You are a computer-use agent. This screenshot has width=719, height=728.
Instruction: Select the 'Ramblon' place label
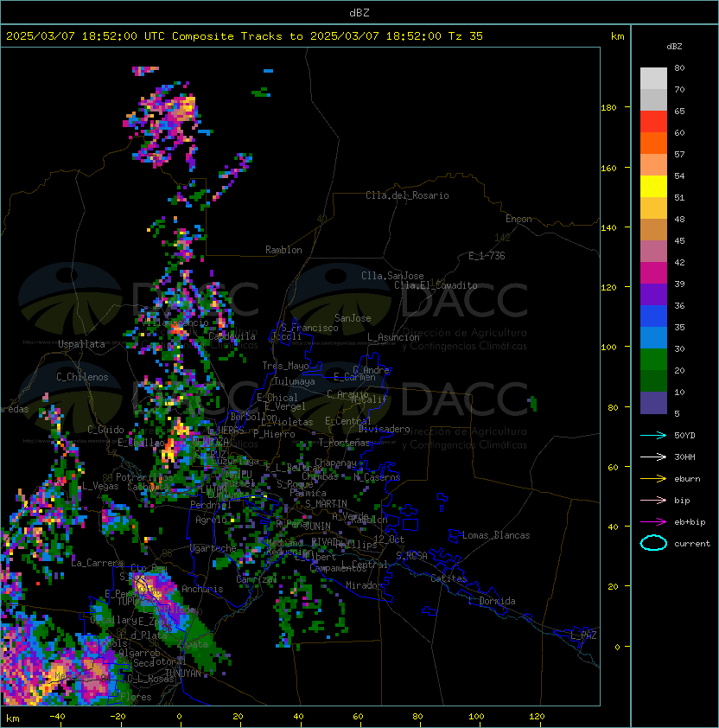tap(283, 250)
